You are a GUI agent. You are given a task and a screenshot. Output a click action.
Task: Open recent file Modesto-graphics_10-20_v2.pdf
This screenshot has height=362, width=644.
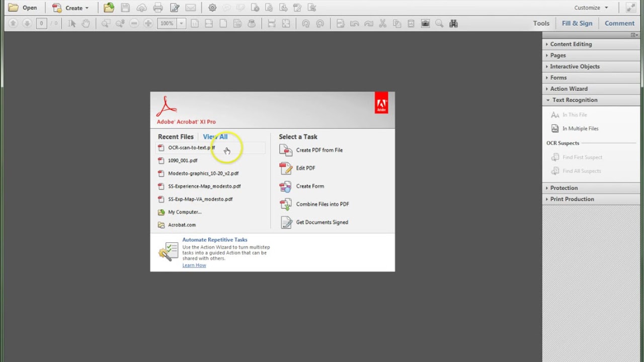coord(203,173)
